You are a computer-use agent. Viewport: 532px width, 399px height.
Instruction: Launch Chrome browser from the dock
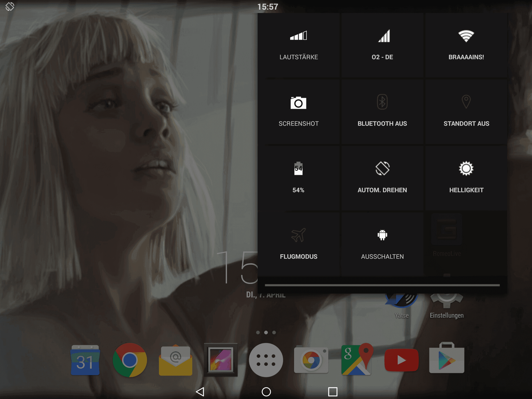pos(130,360)
